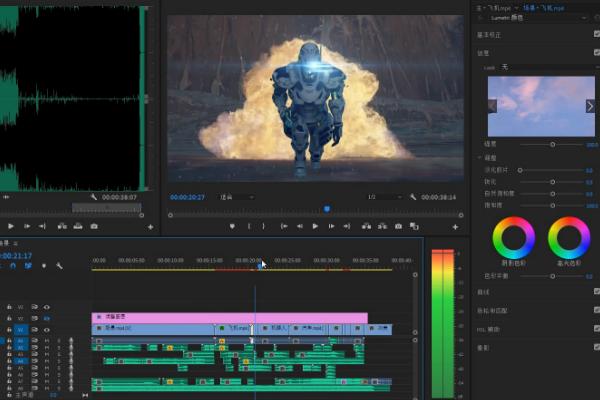The width and height of the screenshot is (600, 400).
Task: Open Lumetri 颜色 effect dropdown
Action: [538, 18]
